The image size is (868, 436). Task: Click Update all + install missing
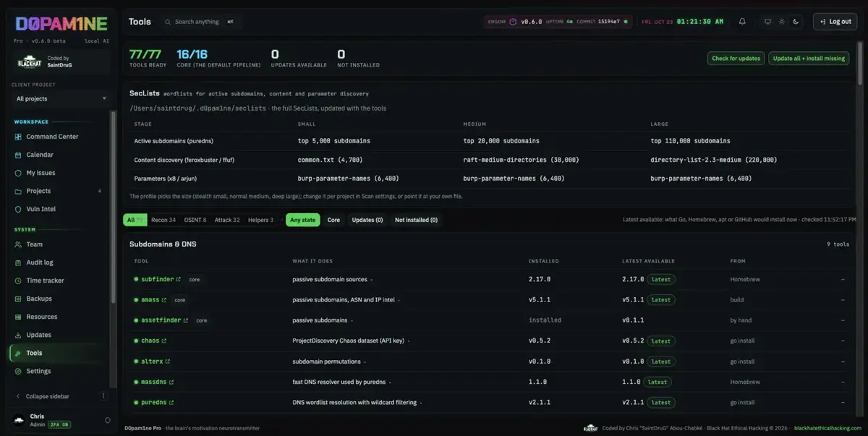tap(809, 59)
